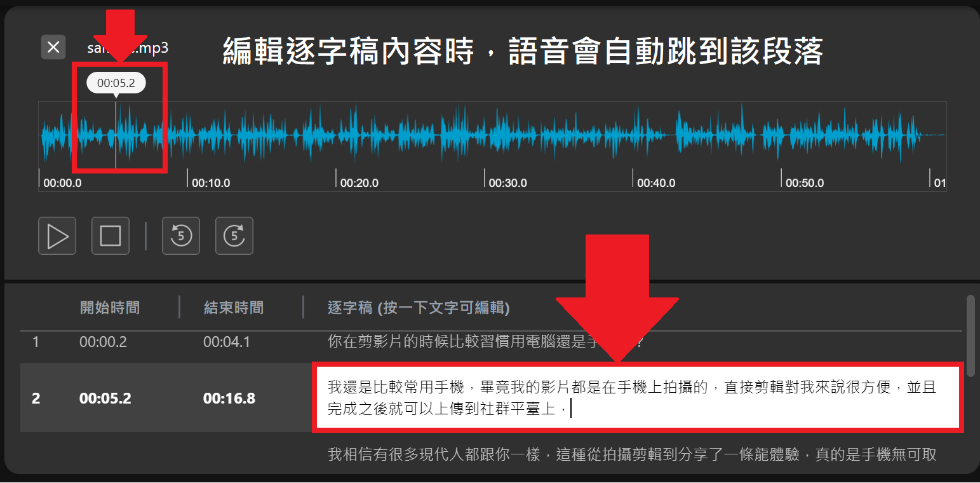
Task: Rewind the audio by 5 seconds
Action: 181,235
